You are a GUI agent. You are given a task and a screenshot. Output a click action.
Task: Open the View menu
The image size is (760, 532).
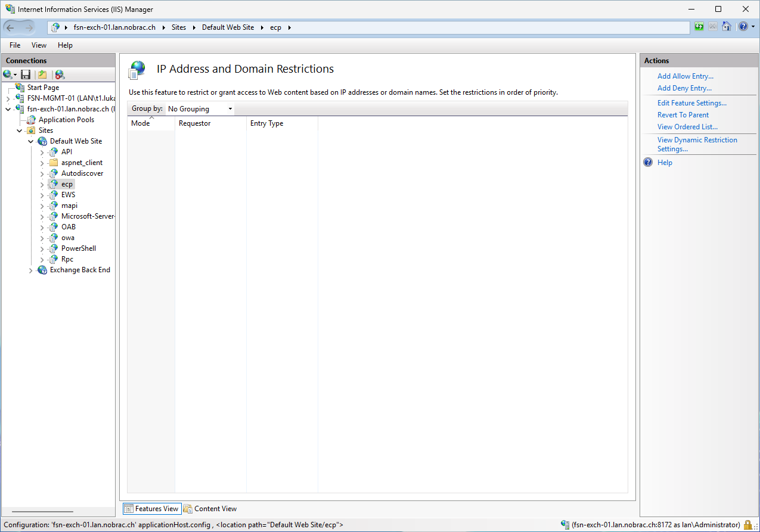click(x=39, y=45)
